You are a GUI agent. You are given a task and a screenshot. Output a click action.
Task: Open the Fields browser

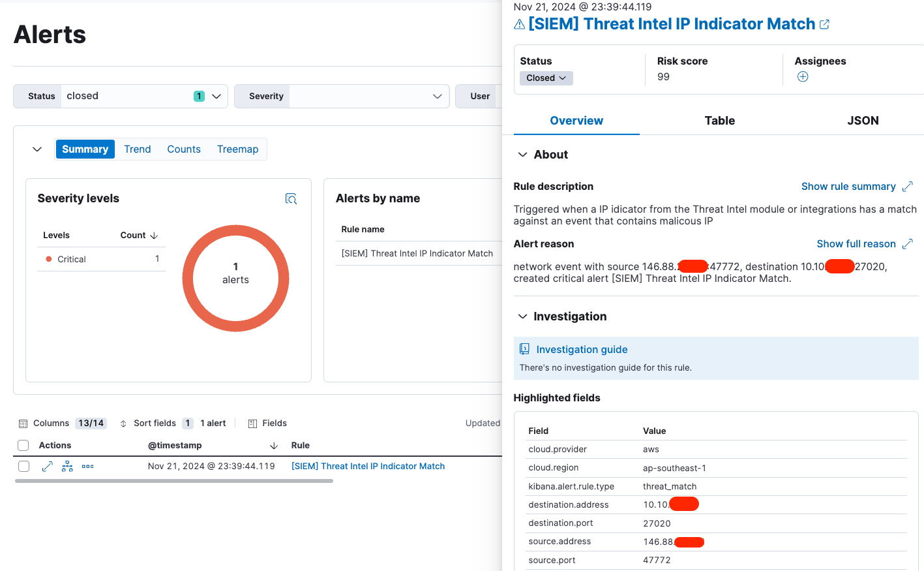pos(267,424)
